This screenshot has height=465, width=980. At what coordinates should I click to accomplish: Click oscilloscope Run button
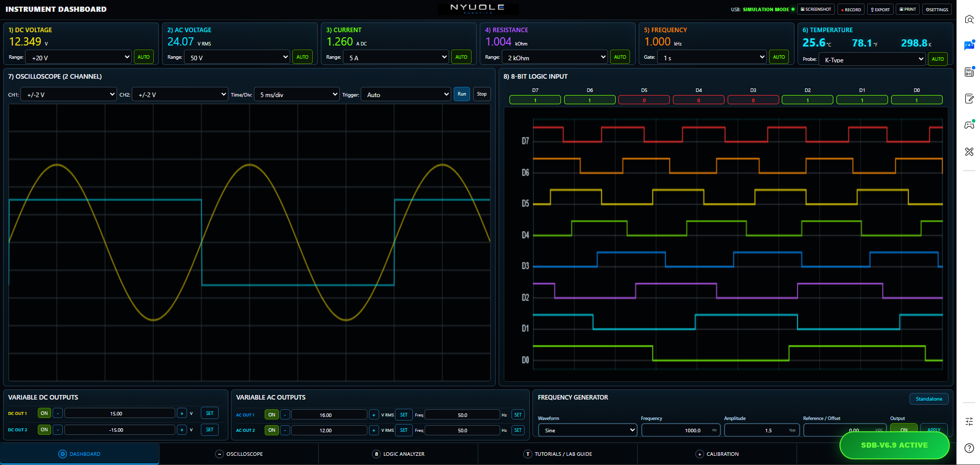pos(462,94)
